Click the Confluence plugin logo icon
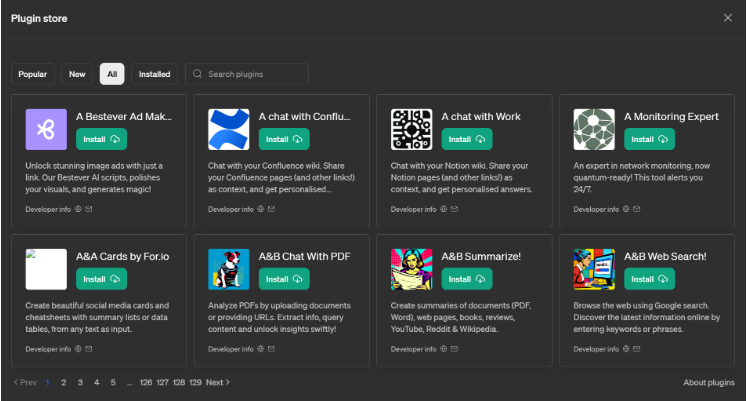 click(x=228, y=129)
